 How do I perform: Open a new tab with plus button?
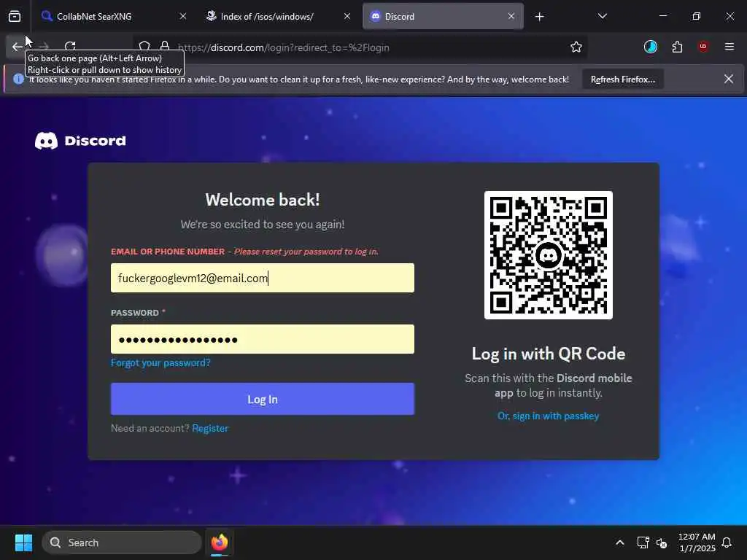pyautogui.click(x=539, y=17)
